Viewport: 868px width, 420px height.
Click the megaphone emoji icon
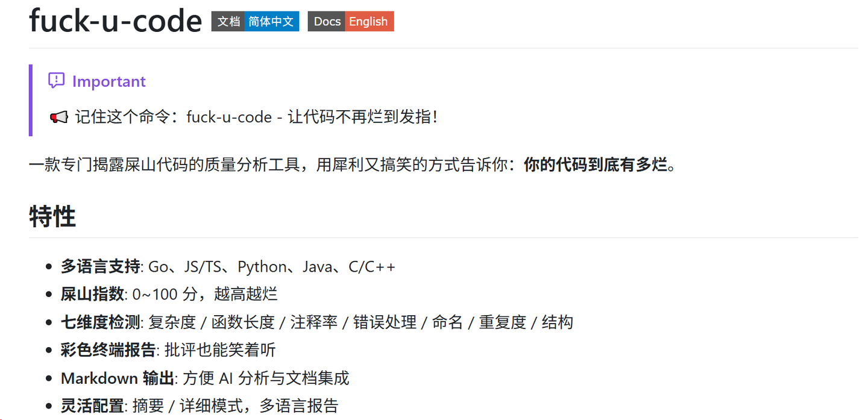click(58, 117)
